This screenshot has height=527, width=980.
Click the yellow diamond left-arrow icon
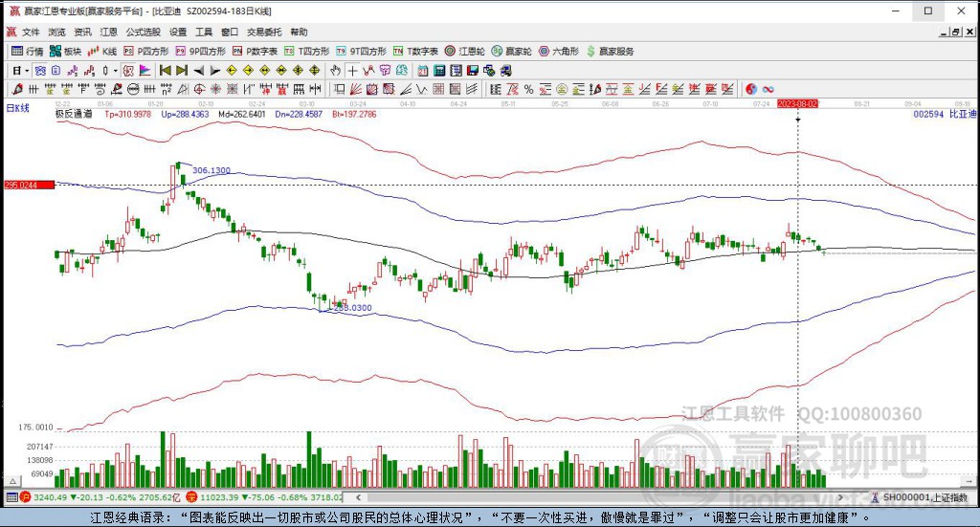coord(232,71)
